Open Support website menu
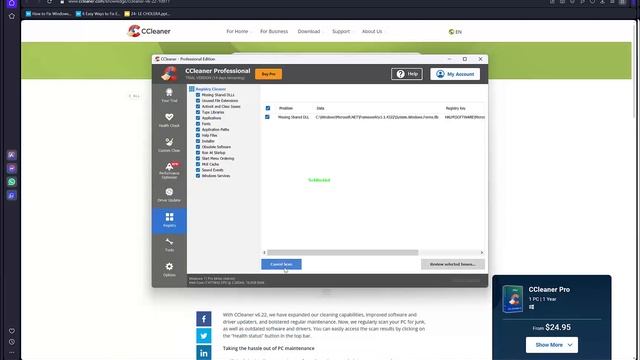Viewport: 640px width, 360px height. coord(341,31)
